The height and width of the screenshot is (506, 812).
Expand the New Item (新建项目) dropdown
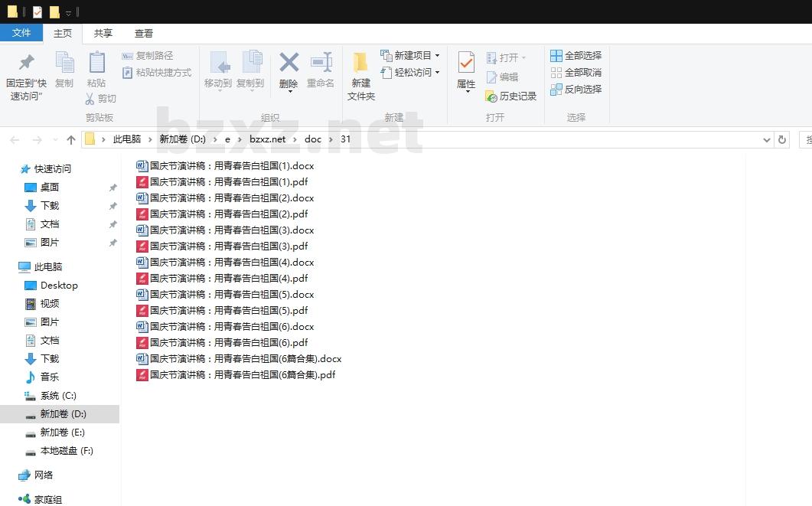click(437, 55)
